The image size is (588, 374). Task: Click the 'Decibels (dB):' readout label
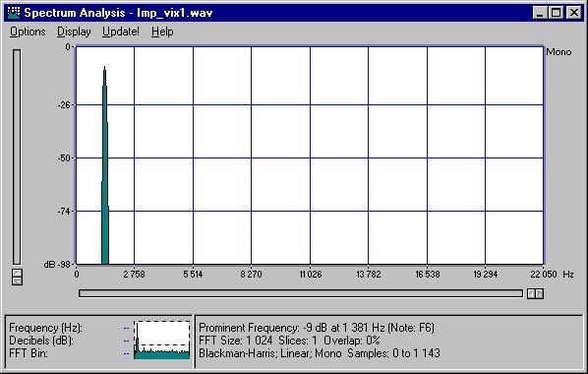[x=41, y=341]
